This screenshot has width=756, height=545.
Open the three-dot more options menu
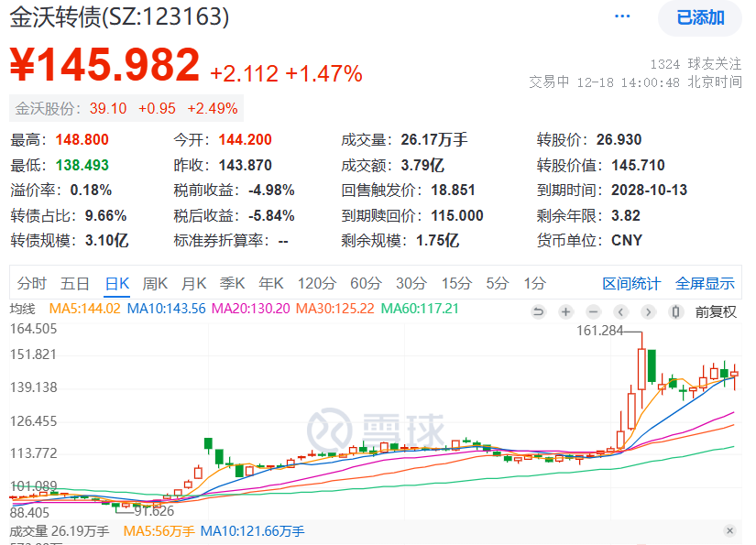(622, 16)
